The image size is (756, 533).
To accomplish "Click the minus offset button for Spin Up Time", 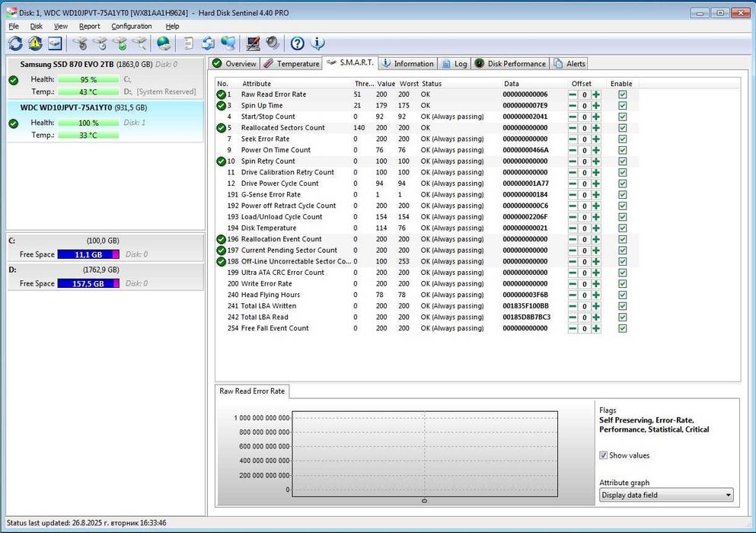I will [x=573, y=106].
